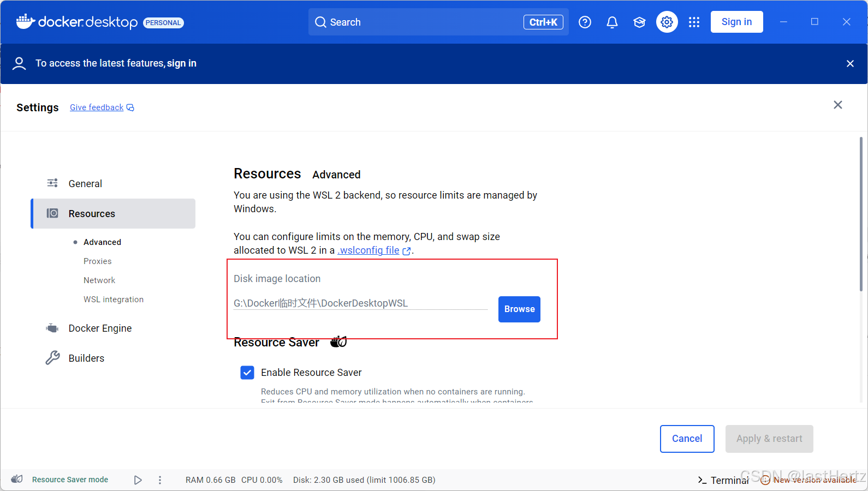Image resolution: width=868 pixels, height=491 pixels.
Task: Close the Settings panel
Action: [x=838, y=105]
